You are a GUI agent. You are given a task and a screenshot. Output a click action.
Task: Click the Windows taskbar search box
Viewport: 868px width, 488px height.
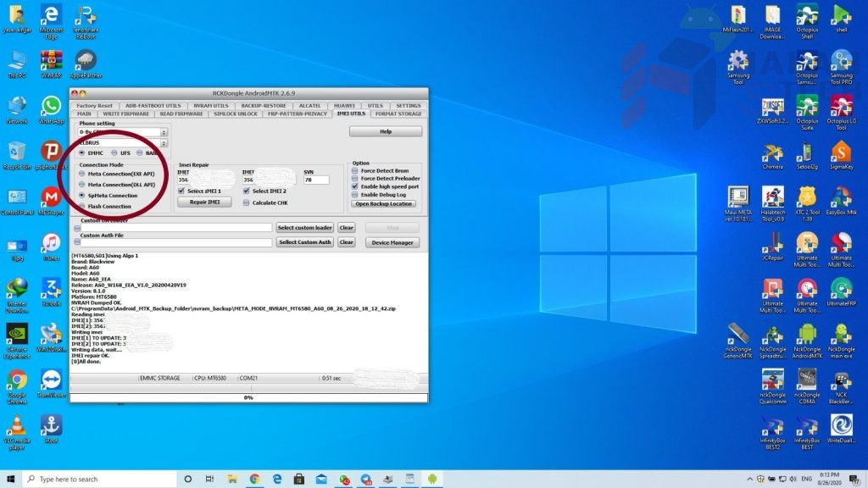coord(99,480)
